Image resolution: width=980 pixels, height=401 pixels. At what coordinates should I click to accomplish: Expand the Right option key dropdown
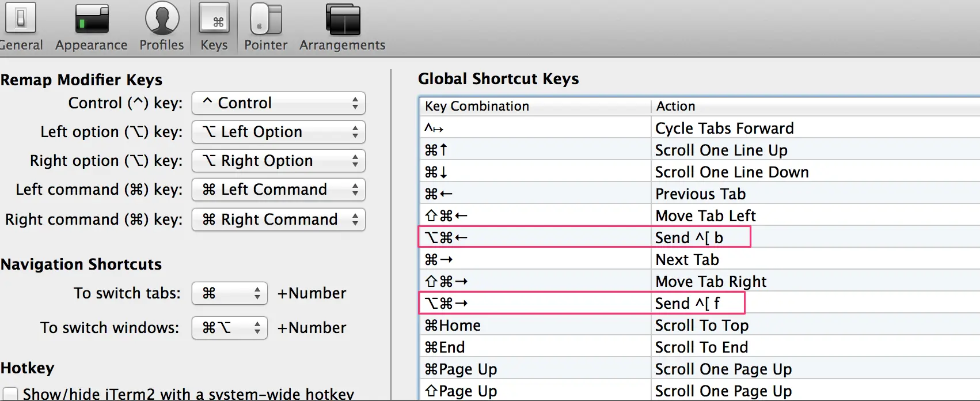(x=279, y=161)
